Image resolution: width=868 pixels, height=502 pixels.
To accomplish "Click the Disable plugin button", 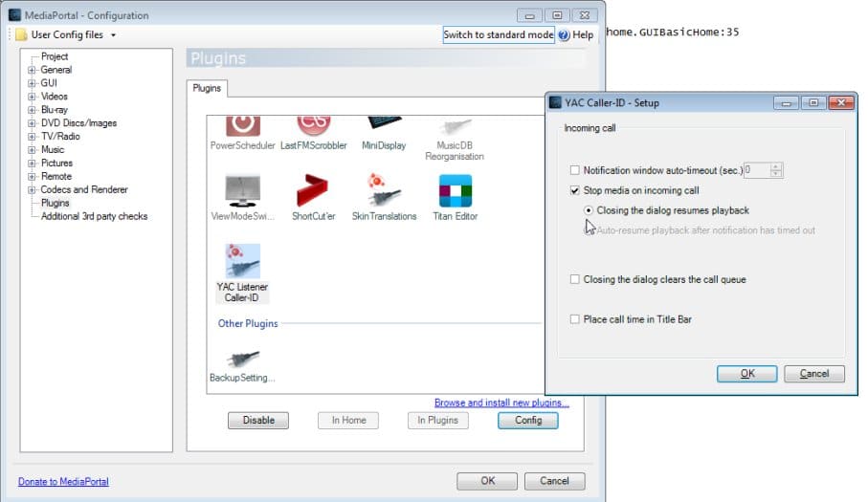I will [258, 420].
